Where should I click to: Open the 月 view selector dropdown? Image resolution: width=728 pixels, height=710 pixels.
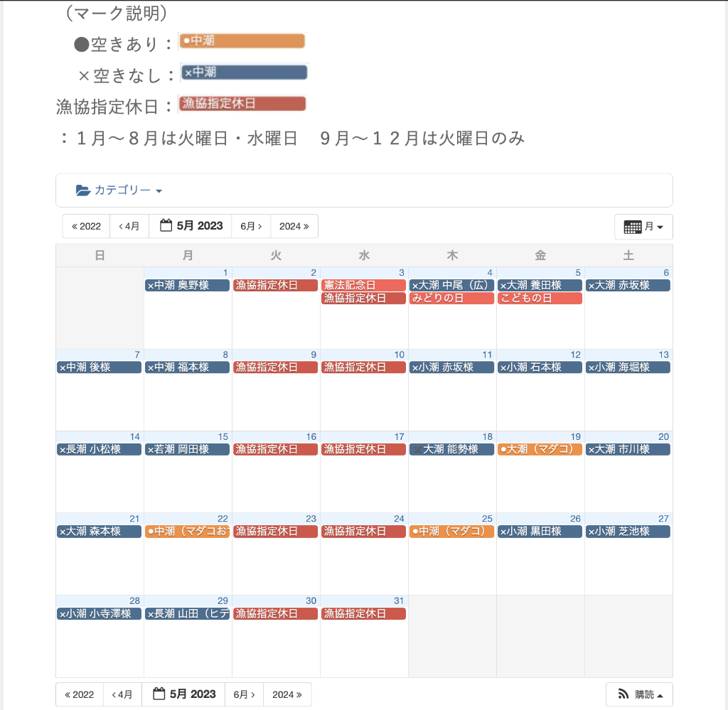point(643,227)
